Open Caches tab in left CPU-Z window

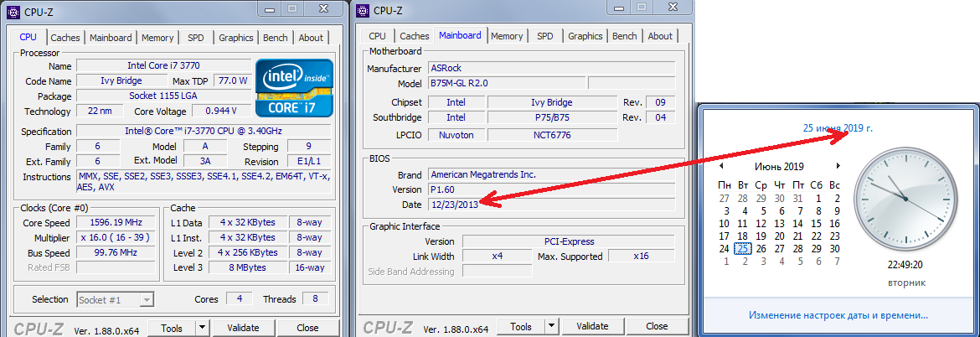65,38
